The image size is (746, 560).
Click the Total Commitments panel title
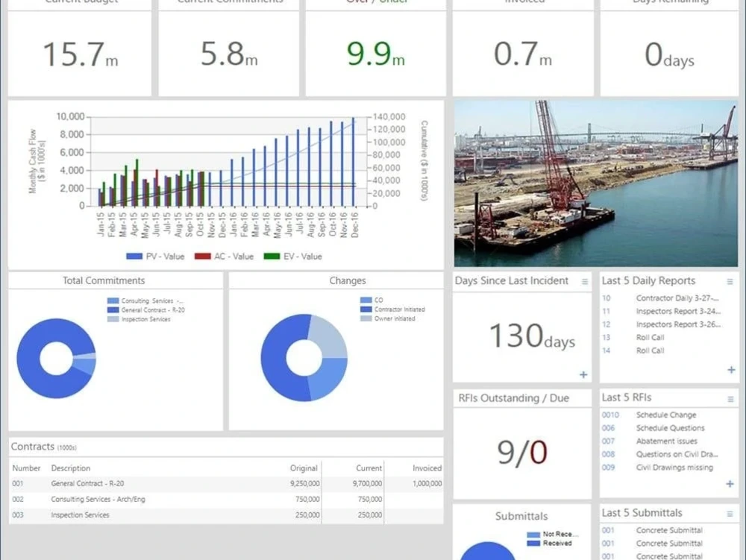coord(104,280)
